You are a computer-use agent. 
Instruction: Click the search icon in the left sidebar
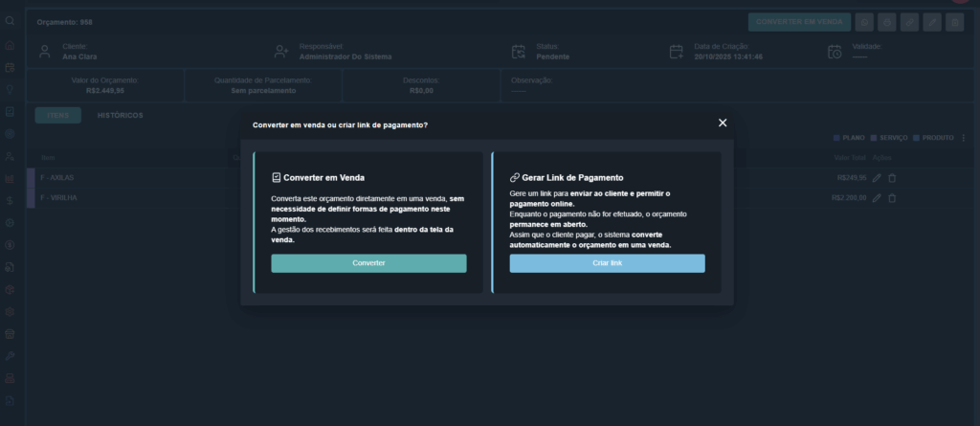coord(10,21)
